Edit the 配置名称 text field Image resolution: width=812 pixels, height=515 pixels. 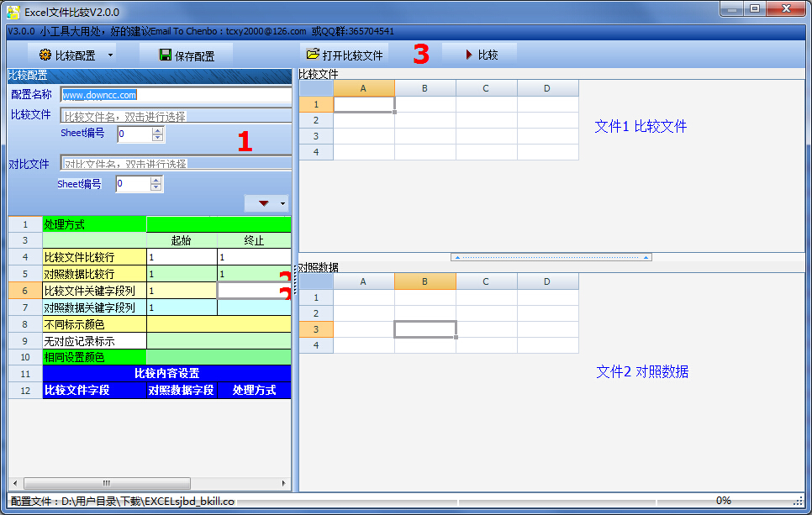(175, 95)
